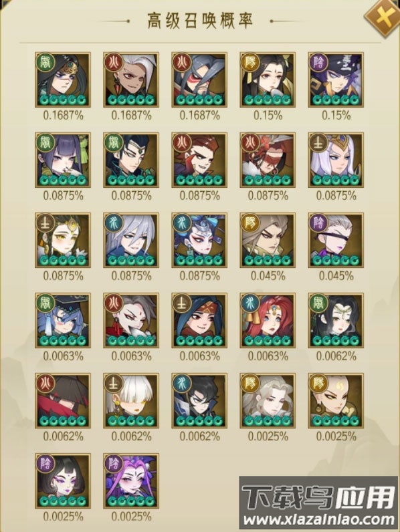This screenshot has height=532, width=400.
Task: Open the blindfolded yin hero at 0.045%
Action: [x=336, y=240]
